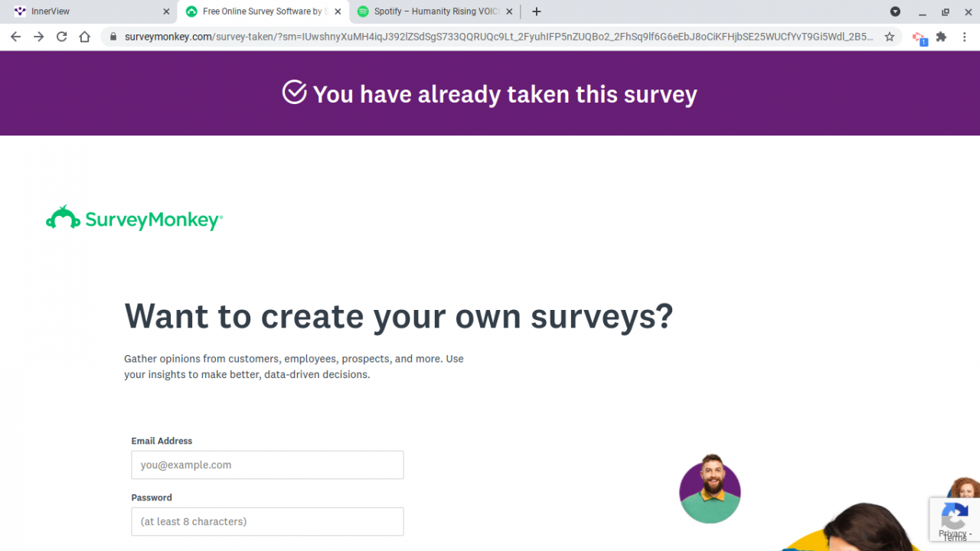Image resolution: width=980 pixels, height=551 pixels.
Task: Switch to the InnerView tab
Action: pyautogui.click(x=84, y=11)
